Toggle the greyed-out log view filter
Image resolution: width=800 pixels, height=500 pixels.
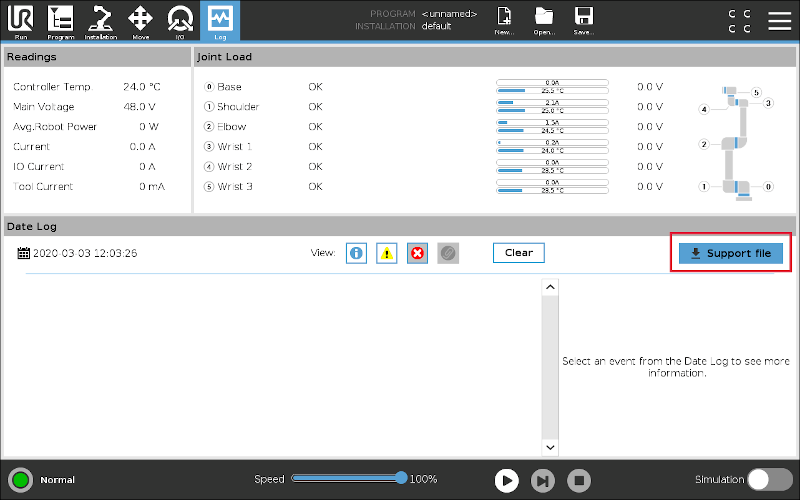[x=448, y=253]
